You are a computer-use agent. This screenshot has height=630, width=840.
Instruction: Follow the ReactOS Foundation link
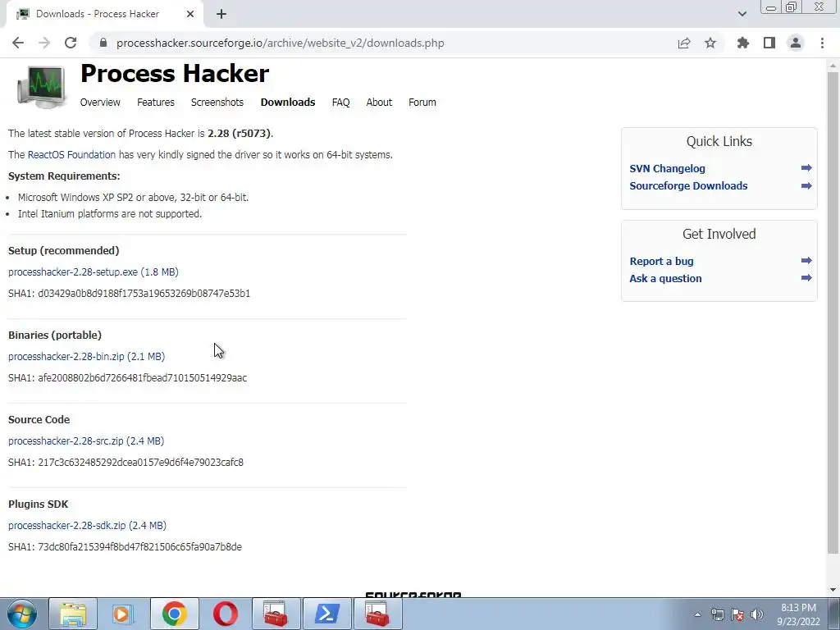(x=71, y=155)
